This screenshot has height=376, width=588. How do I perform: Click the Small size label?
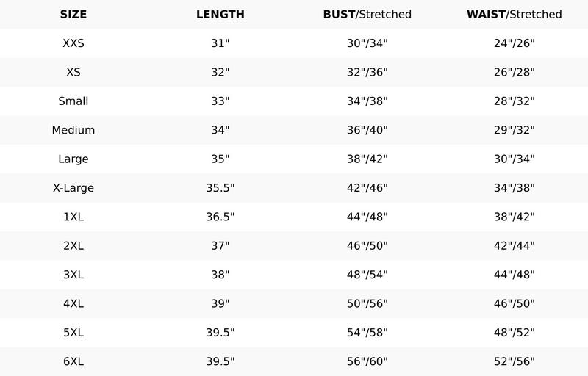73,101
